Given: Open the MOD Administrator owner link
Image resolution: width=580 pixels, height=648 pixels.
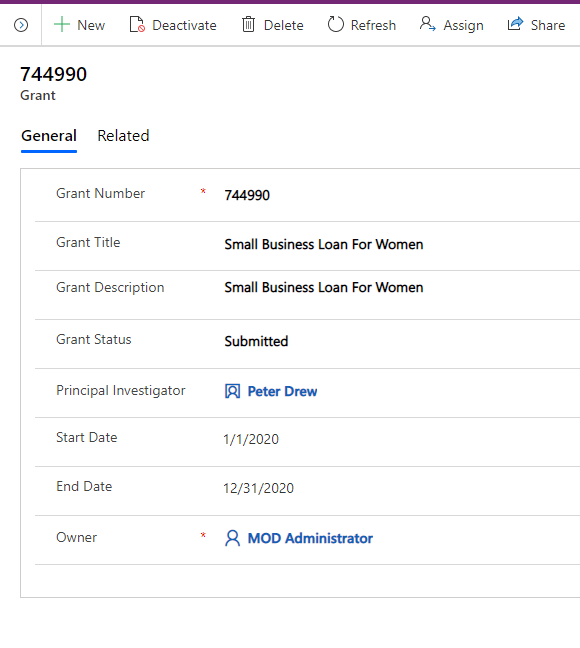Looking at the screenshot, I should pyautogui.click(x=310, y=538).
